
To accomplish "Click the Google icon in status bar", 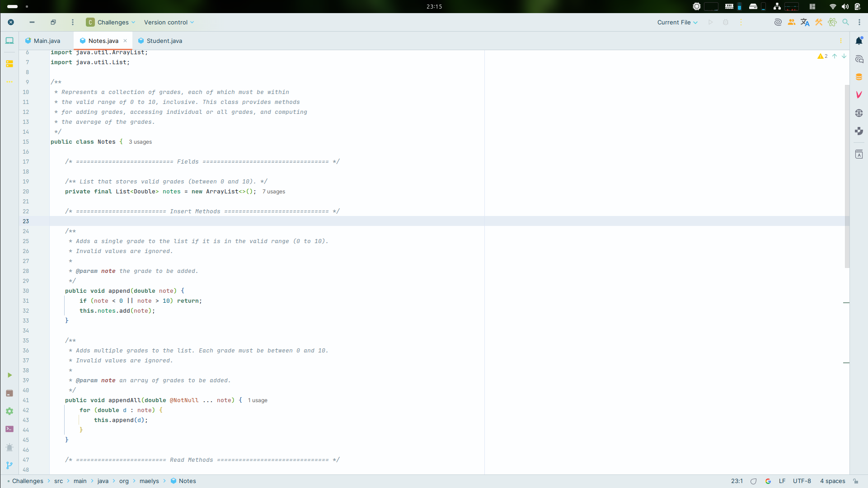I will coord(768,481).
